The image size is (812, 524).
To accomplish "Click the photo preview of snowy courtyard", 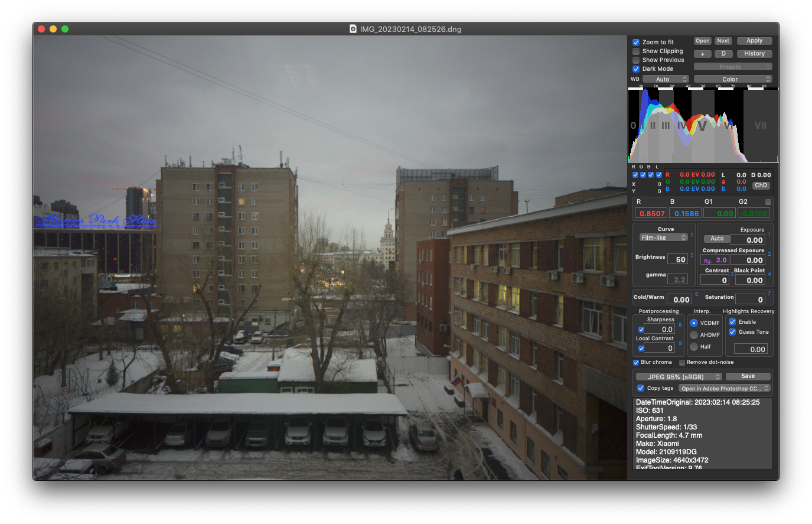I will [330, 258].
